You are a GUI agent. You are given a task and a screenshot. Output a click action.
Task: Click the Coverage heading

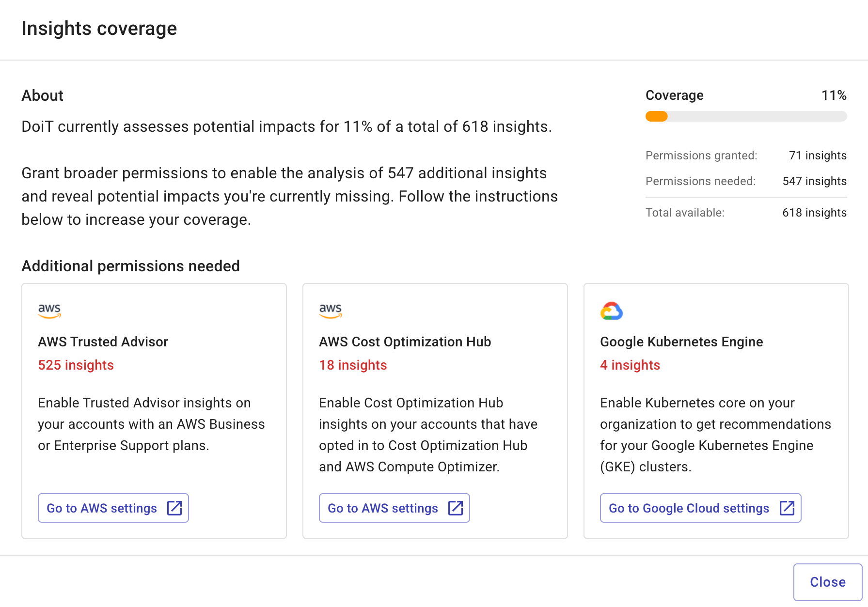(675, 95)
